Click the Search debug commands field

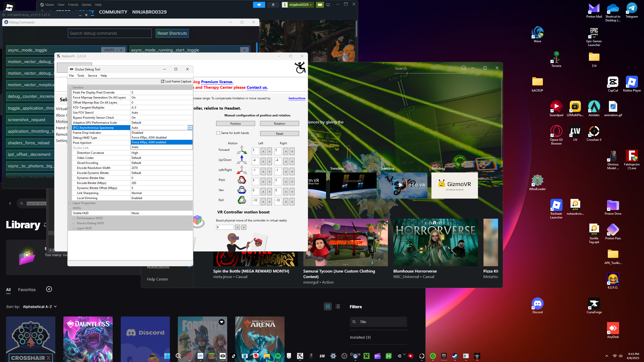110,33
